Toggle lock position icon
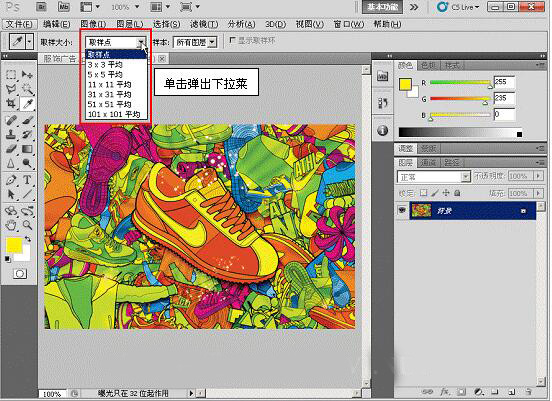 (x=446, y=193)
